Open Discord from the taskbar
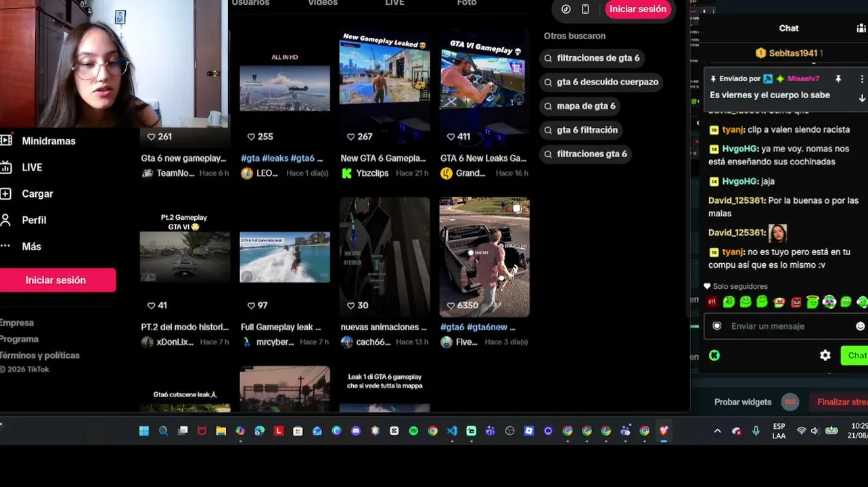Screen dimensions: 868x487 click(x=356, y=431)
